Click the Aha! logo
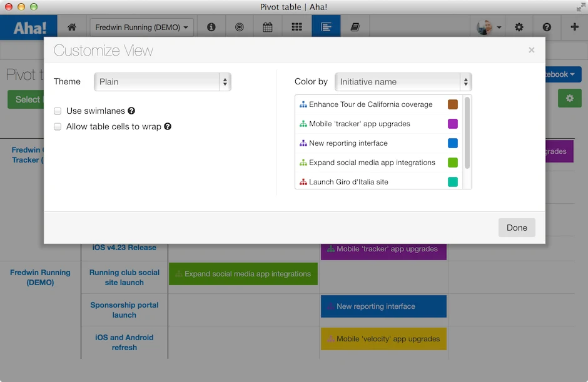This screenshot has height=382, width=588. (29, 28)
